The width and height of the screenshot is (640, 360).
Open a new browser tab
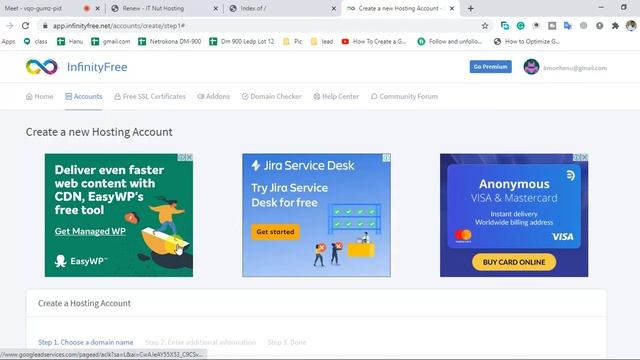pyautogui.click(x=471, y=8)
